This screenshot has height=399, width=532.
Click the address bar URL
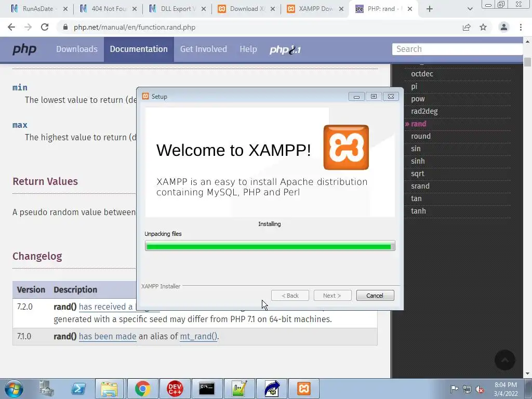135,27
